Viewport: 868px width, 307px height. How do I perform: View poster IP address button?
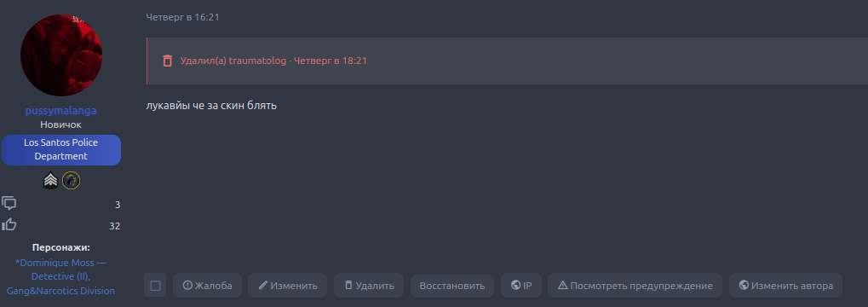(521, 286)
